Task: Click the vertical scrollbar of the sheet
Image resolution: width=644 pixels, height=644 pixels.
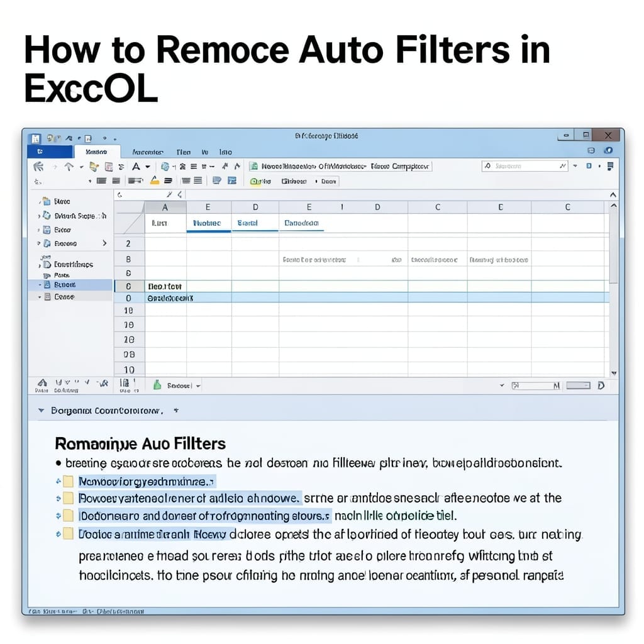Action: click(613, 247)
